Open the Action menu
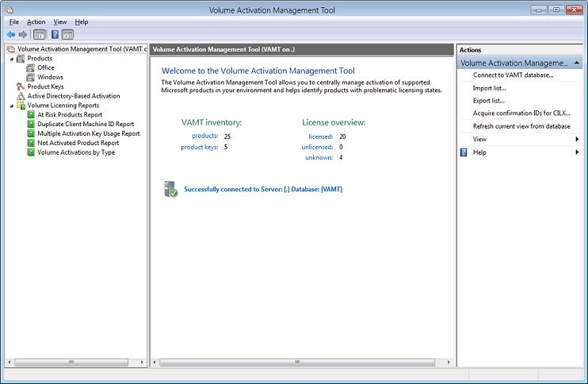 (x=36, y=22)
